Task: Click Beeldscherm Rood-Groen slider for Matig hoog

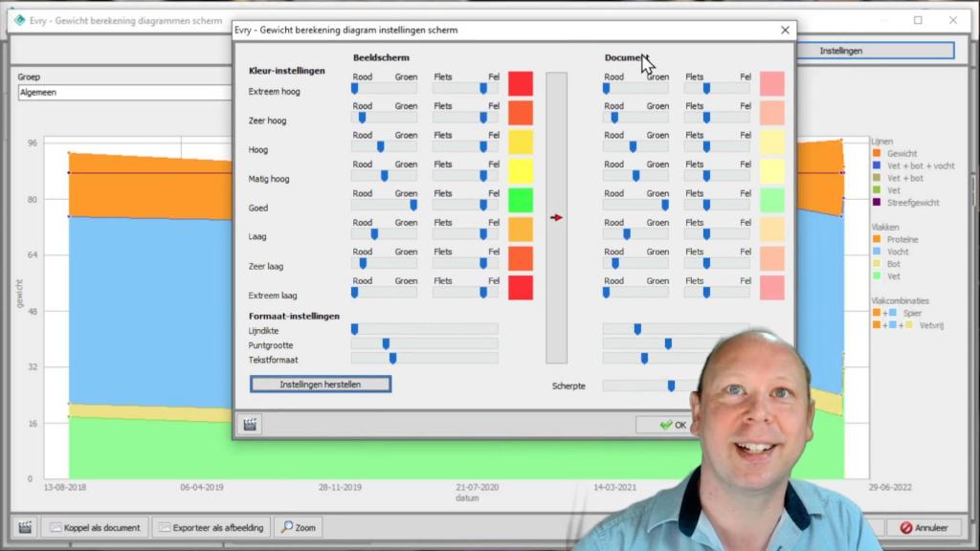Action: pyautogui.click(x=384, y=176)
